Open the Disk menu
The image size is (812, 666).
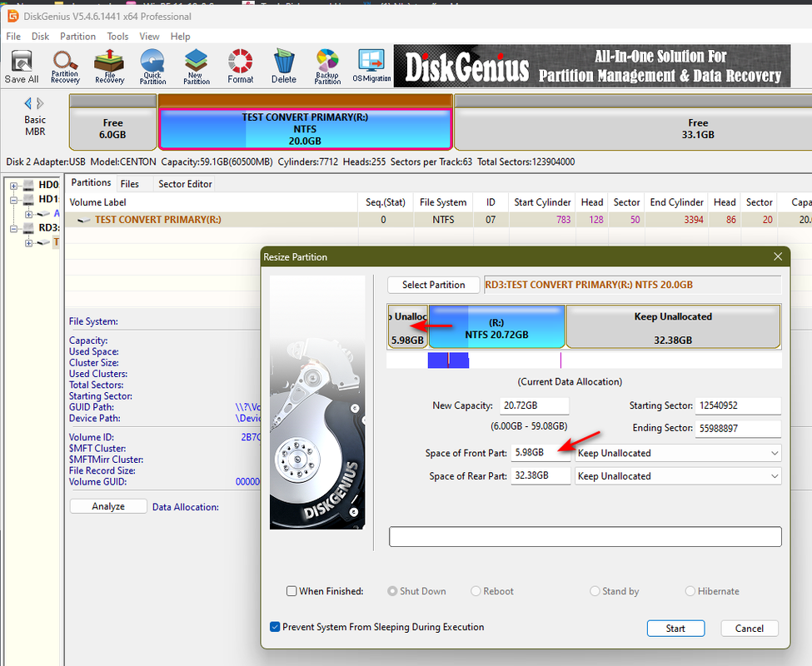point(41,37)
